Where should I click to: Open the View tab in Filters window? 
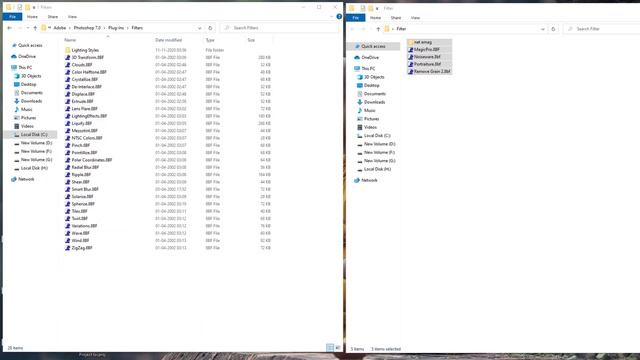point(72,17)
